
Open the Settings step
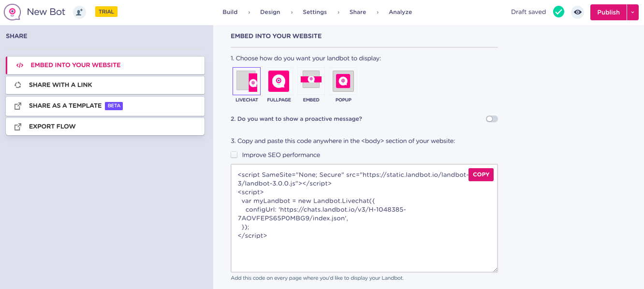coord(315,12)
